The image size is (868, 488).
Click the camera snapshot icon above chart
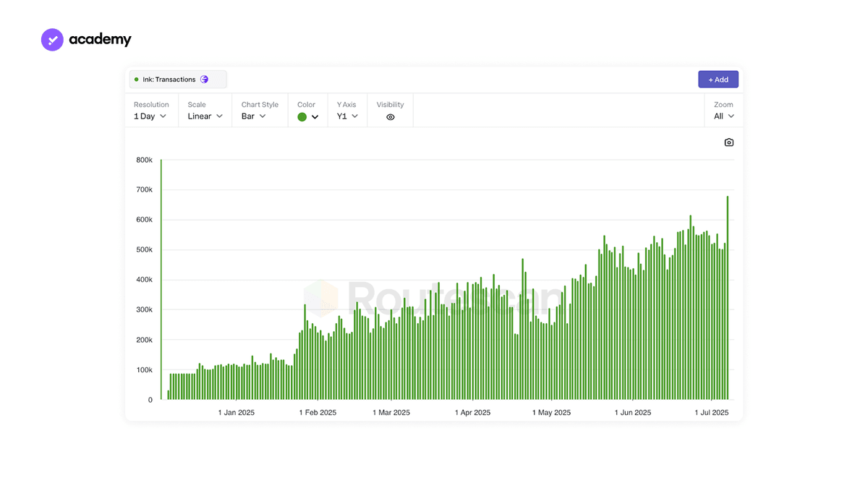tap(729, 142)
